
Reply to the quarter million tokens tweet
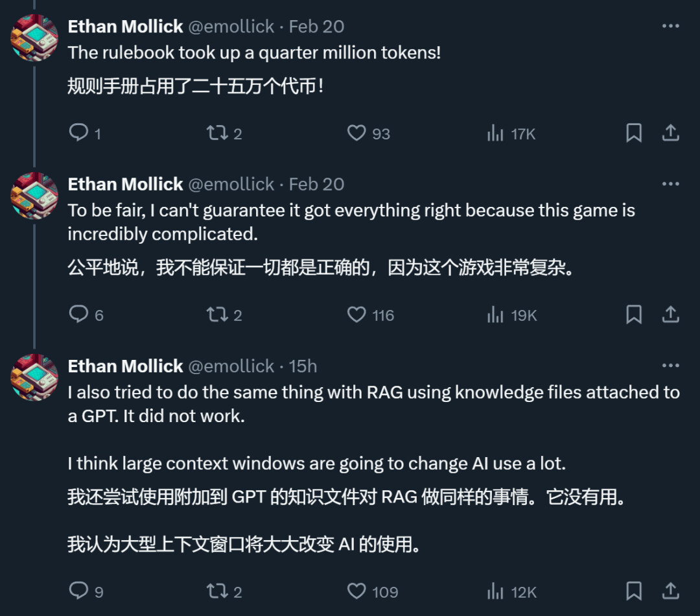[79, 133]
